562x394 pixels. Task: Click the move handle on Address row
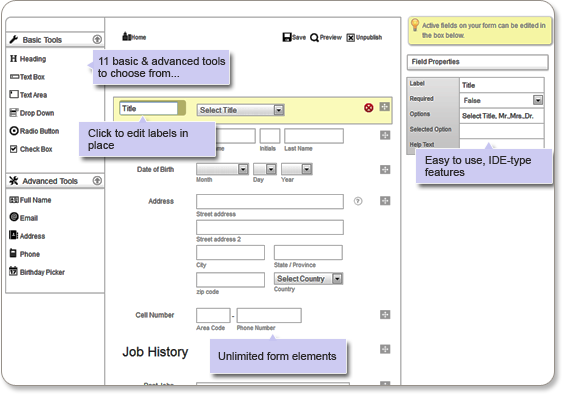coord(385,201)
